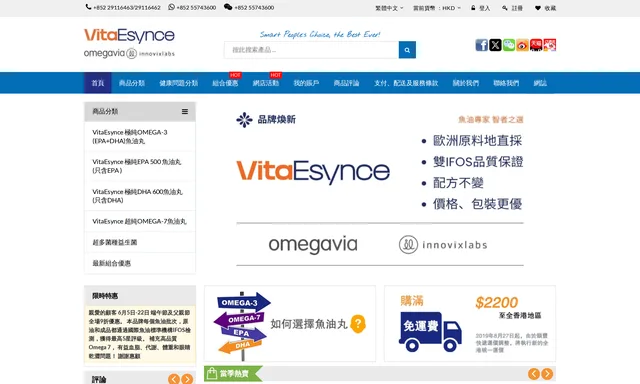Open the 商品評論 menu item

346,83
